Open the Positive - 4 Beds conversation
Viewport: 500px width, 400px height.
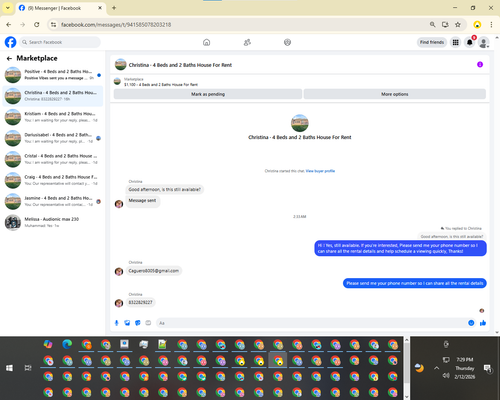click(53, 75)
